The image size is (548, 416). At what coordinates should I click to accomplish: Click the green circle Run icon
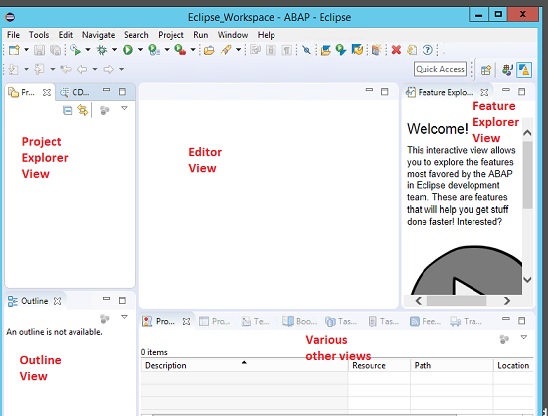click(128, 50)
